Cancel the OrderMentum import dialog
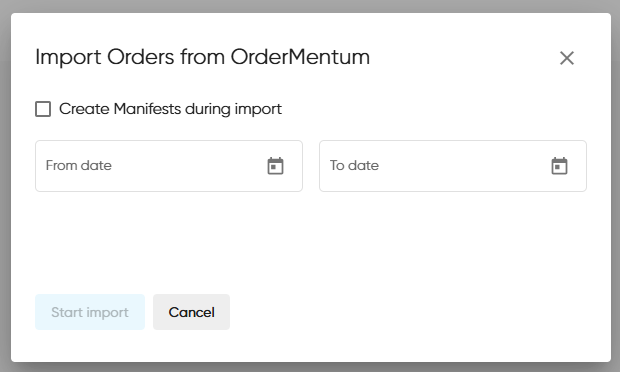 coord(191,312)
